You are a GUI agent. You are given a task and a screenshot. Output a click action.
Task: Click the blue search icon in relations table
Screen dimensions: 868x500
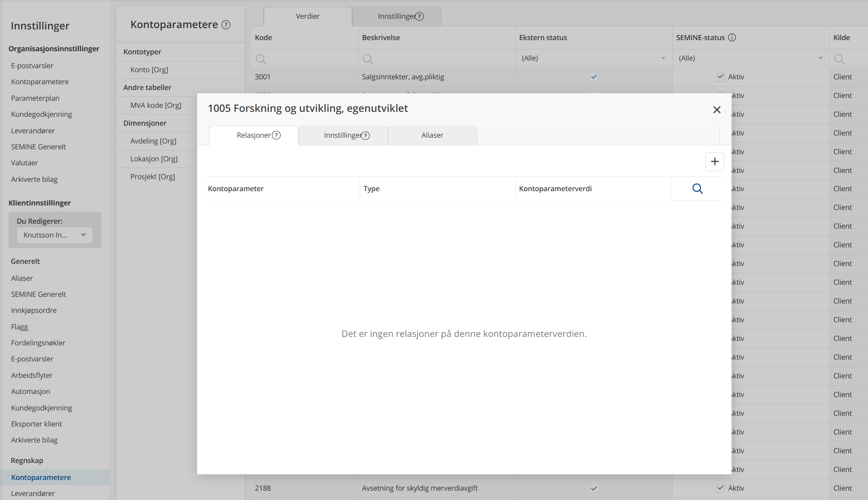[x=697, y=189]
